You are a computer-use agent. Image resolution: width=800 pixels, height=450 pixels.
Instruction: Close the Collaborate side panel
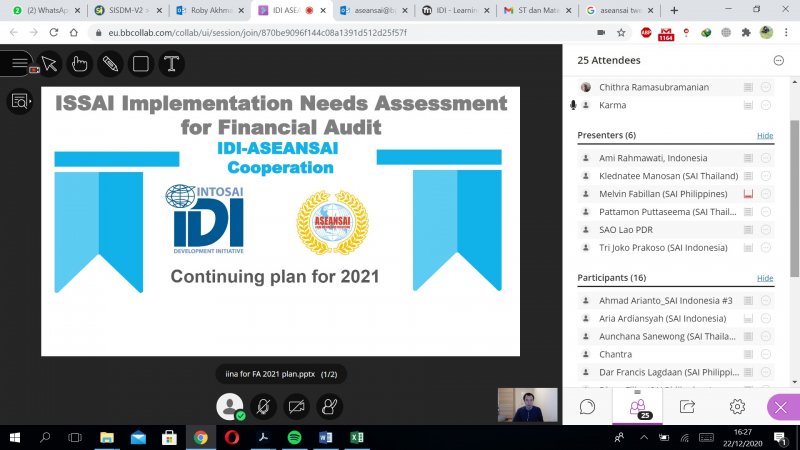(x=782, y=407)
